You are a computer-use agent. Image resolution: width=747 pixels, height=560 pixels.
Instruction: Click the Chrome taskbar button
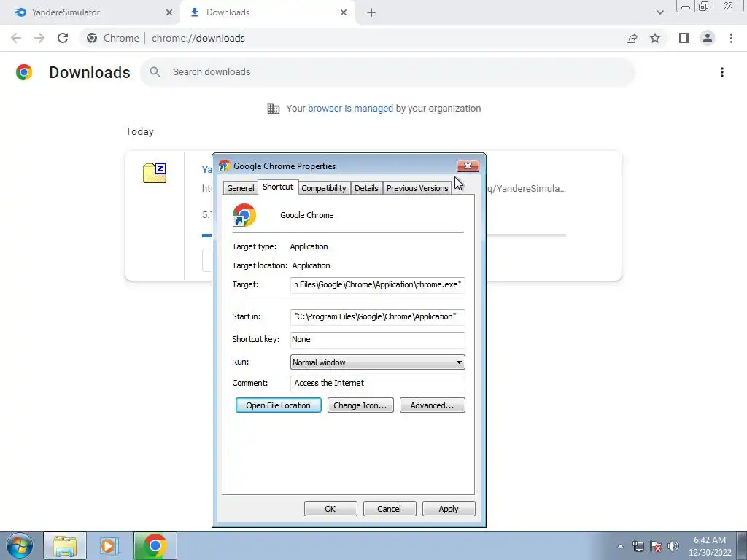click(155, 545)
